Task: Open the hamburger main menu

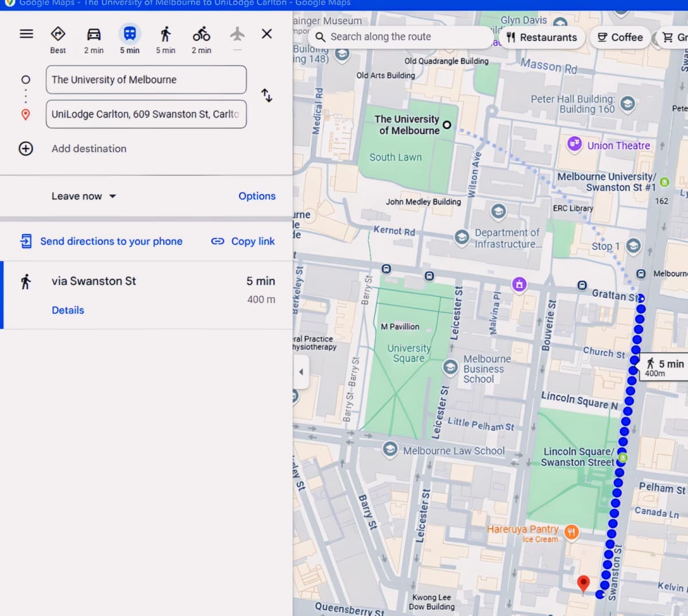Action: [x=26, y=34]
